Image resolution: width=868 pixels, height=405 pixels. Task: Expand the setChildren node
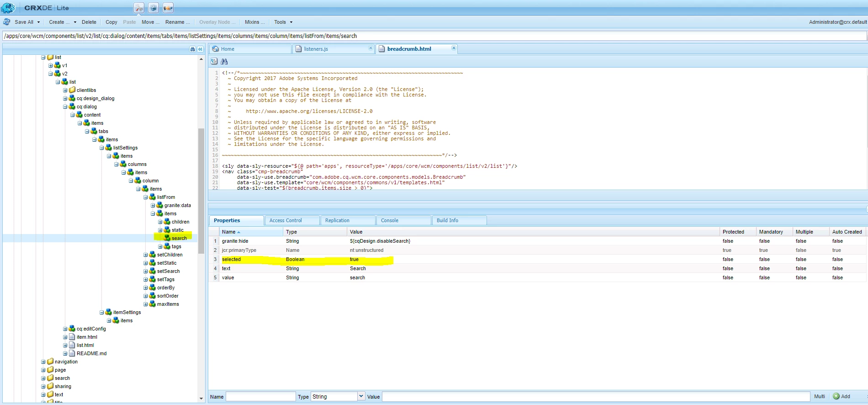146,255
